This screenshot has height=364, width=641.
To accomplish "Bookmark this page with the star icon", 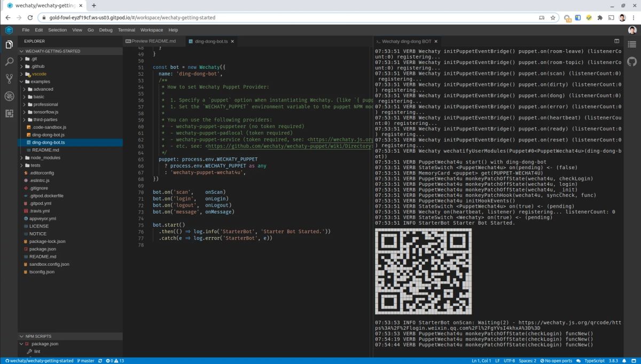I will [x=553, y=18].
